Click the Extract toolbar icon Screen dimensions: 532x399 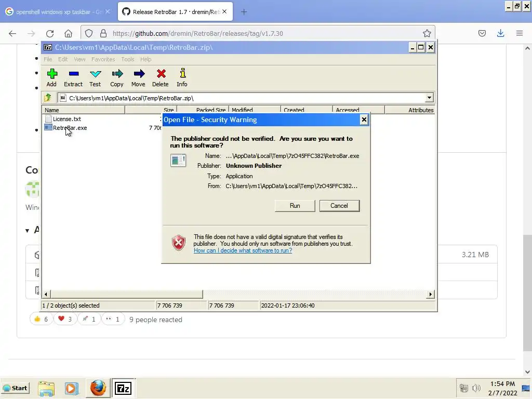73,78
